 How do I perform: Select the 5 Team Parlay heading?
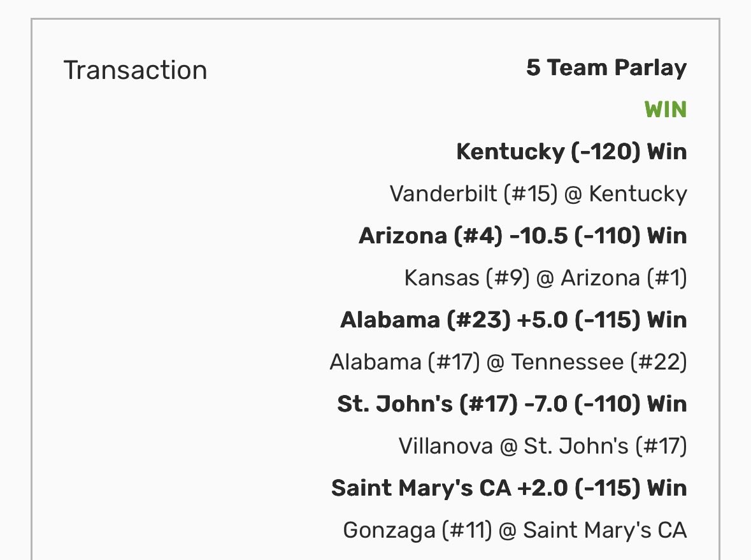(x=606, y=68)
